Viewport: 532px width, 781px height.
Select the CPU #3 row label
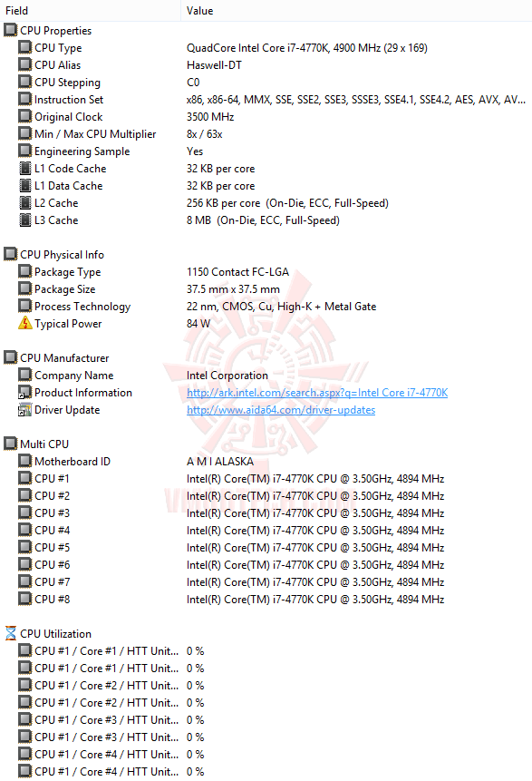coord(53,513)
